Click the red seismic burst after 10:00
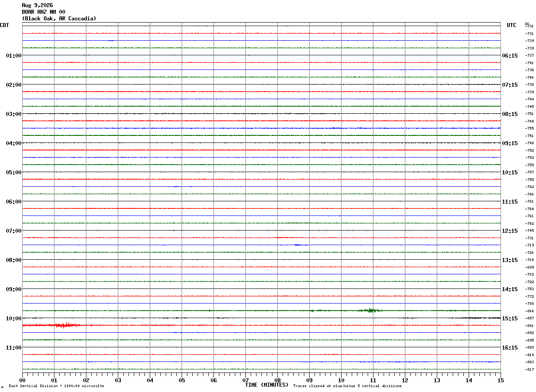The image size is (536, 392). (65, 325)
